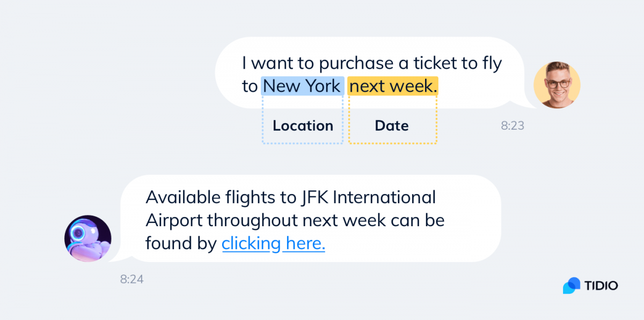Open the "clicking here." link
The height and width of the screenshot is (320, 644).
coord(273,243)
